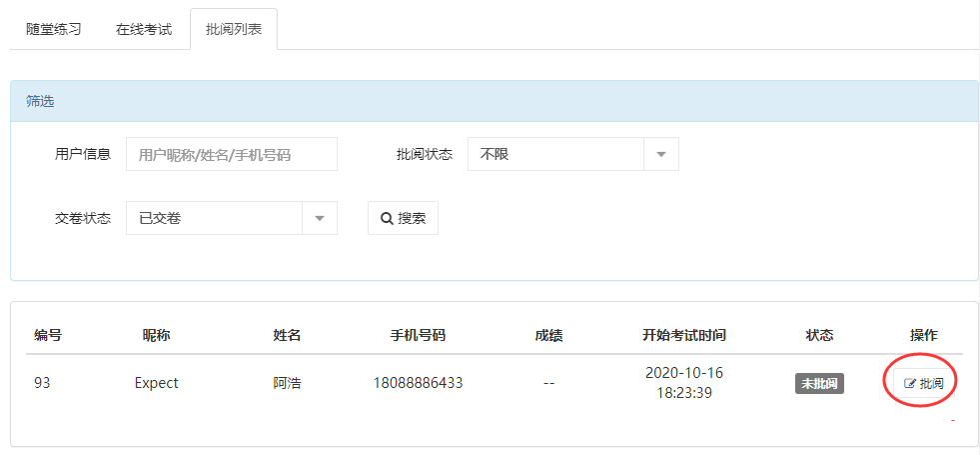Click the phone number 18088886433
Viewport: 980px width, 455px height.
pyautogui.click(x=418, y=383)
